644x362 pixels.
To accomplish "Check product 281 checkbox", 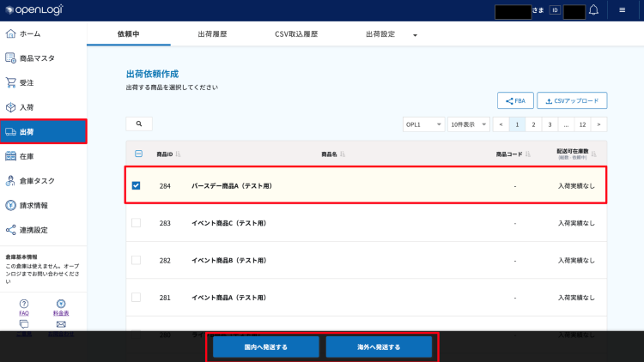I will [136, 297].
